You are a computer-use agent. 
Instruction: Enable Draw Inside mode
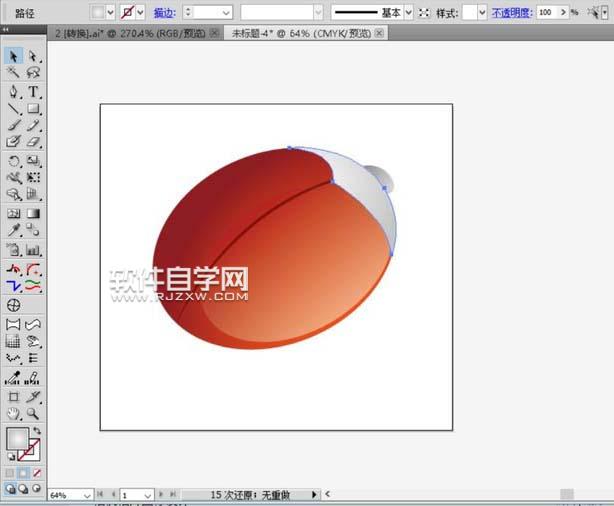coord(36,489)
